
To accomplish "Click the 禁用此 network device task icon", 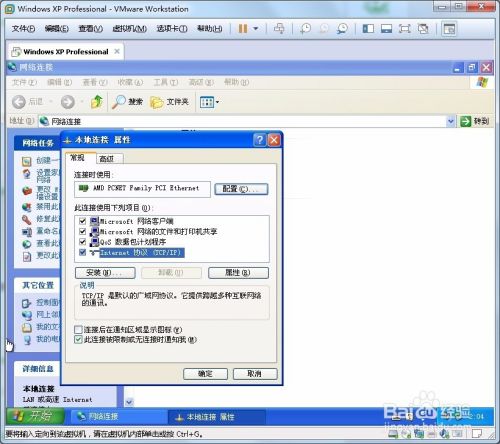I will (27, 207).
